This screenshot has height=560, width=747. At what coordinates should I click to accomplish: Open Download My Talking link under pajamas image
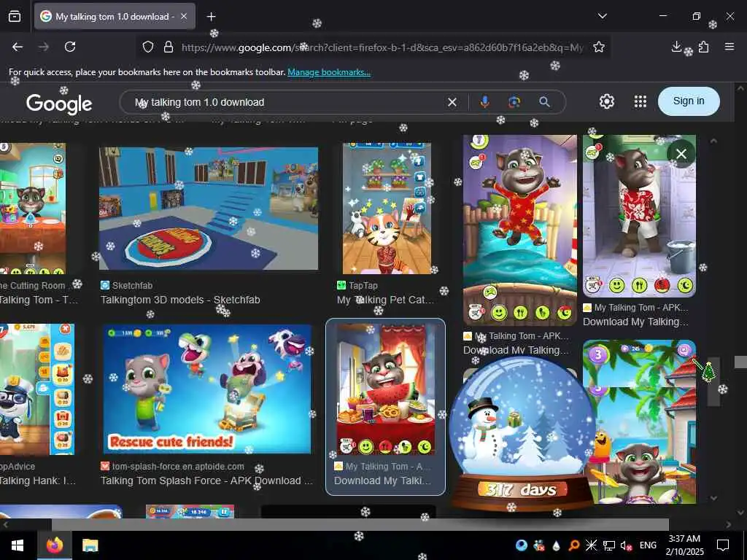(x=516, y=350)
